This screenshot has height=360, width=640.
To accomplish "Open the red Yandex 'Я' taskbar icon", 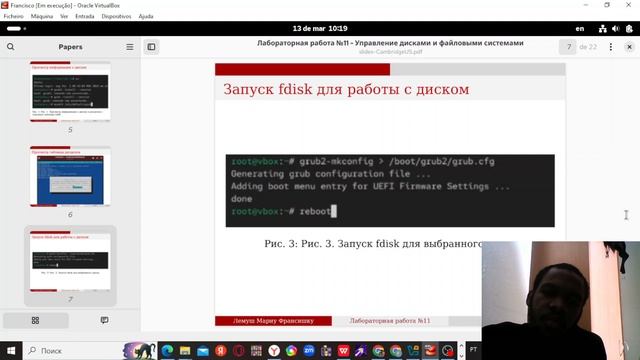I will (221, 351).
